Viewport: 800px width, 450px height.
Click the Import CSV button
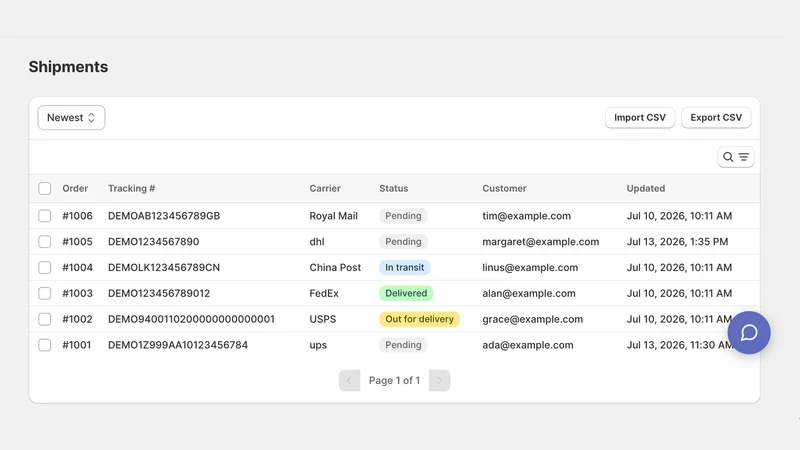point(640,117)
